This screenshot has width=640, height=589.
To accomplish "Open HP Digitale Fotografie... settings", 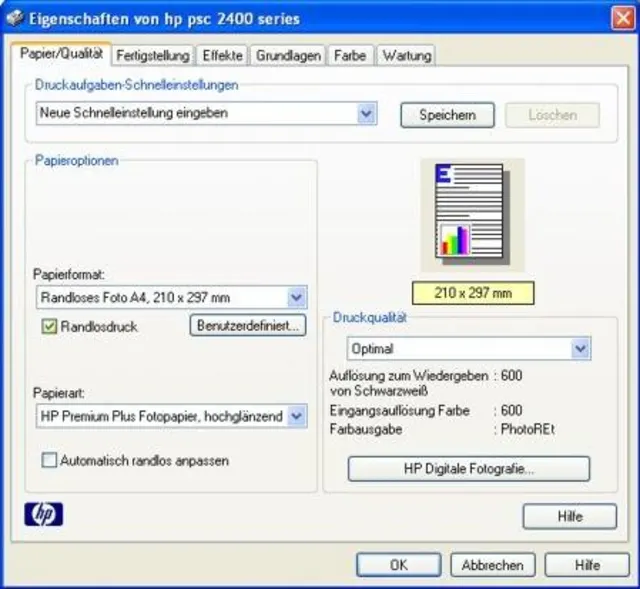I will coord(469,469).
